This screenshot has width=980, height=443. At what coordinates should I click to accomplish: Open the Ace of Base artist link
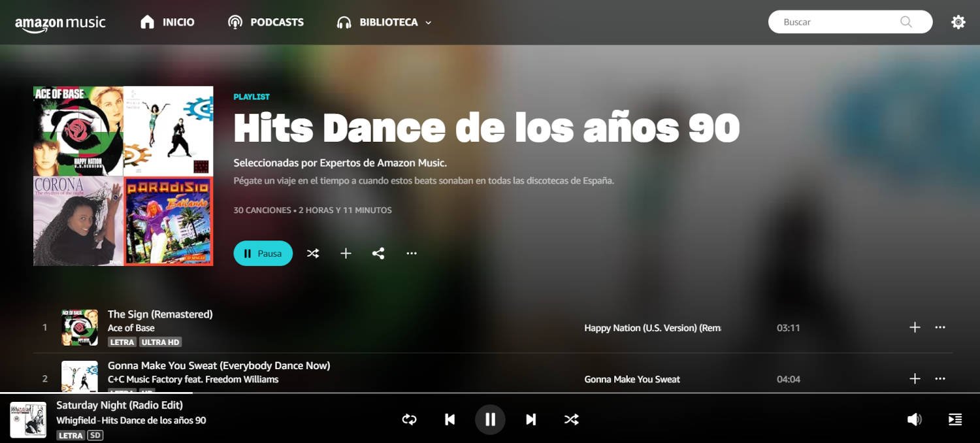click(x=131, y=328)
